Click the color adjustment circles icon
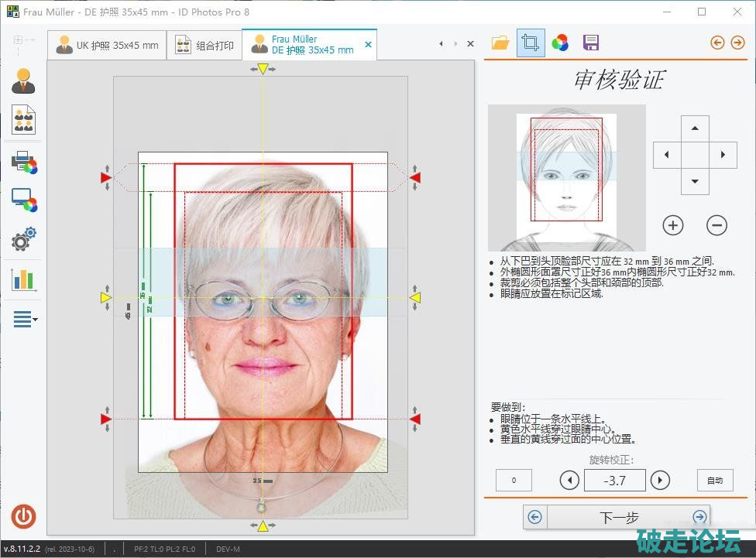Image resolution: width=756 pixels, height=558 pixels. 560,43
